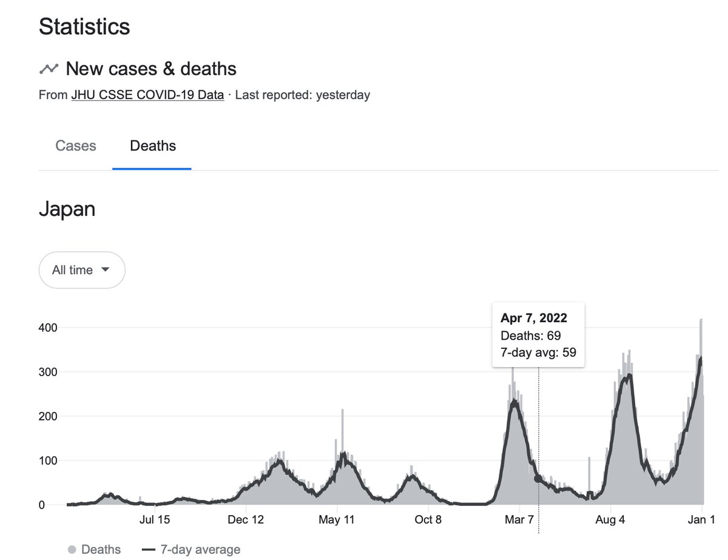Screen dimensions: 728x560
Task: Click 'Deaths: 69' in the tooltip
Action: tap(531, 335)
